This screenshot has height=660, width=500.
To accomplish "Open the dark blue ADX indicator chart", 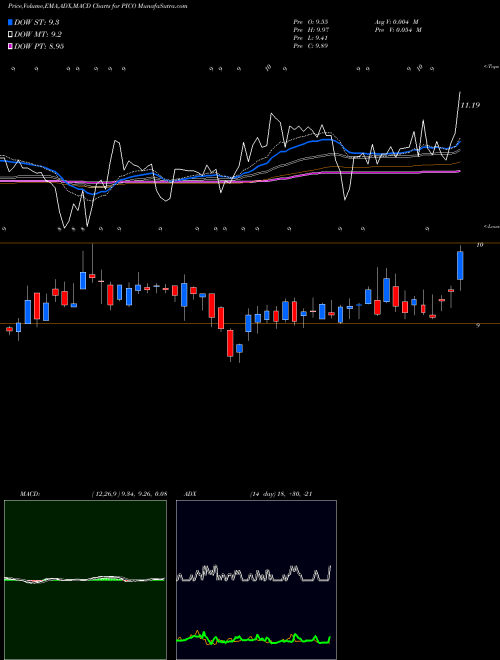I will point(256,580).
